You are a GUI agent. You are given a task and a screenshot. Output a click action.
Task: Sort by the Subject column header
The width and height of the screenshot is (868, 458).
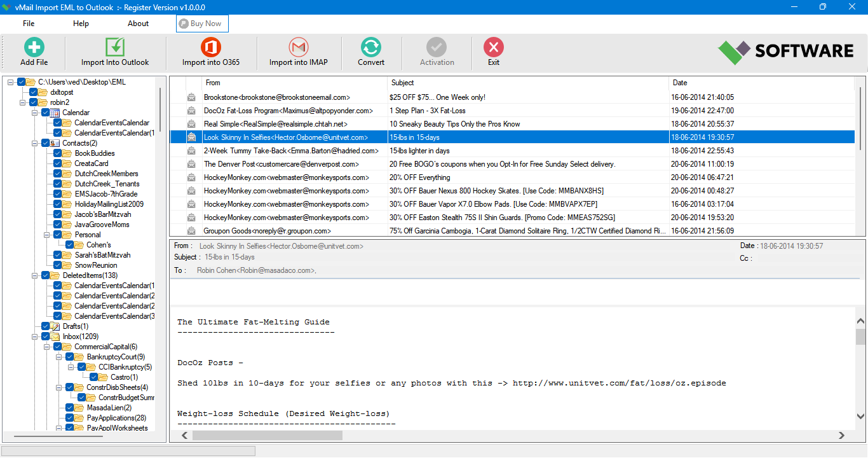pos(528,83)
